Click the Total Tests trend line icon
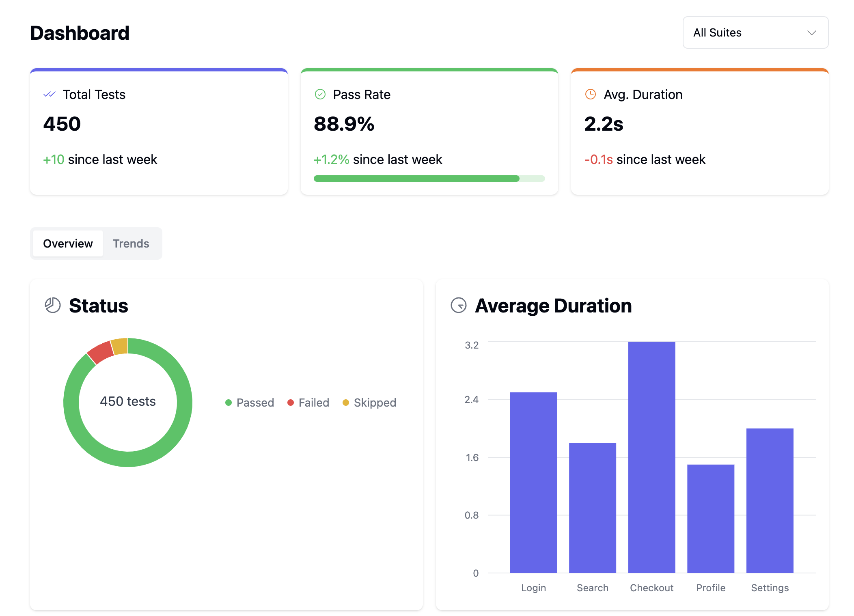Screen dimensions: 854x616 coord(49,94)
